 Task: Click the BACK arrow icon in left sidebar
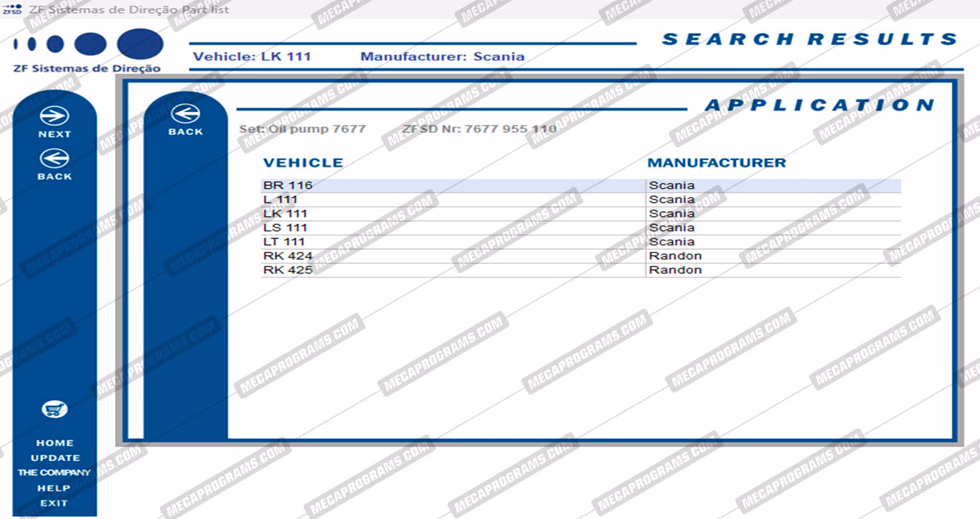click(x=55, y=158)
